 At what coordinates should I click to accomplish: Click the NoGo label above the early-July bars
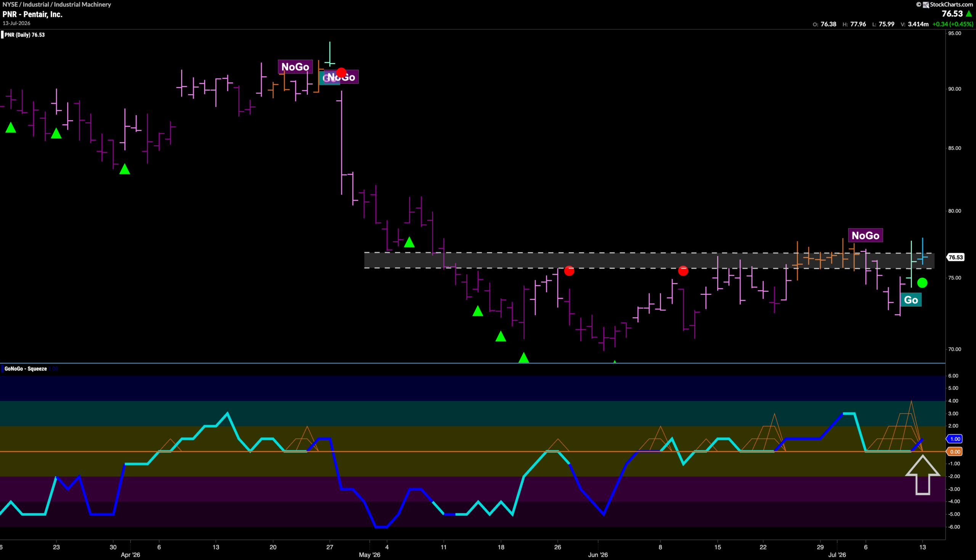click(x=865, y=235)
